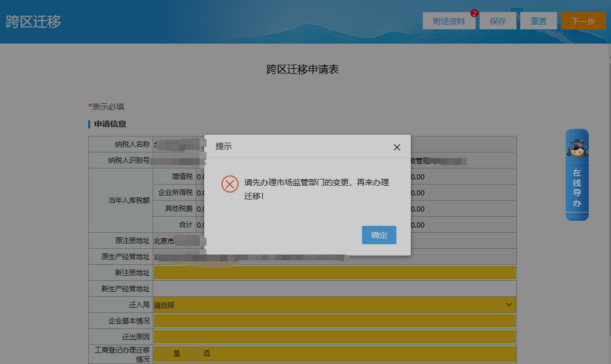
Task: Click the 新生产经营地址 input field
Action: click(334, 288)
